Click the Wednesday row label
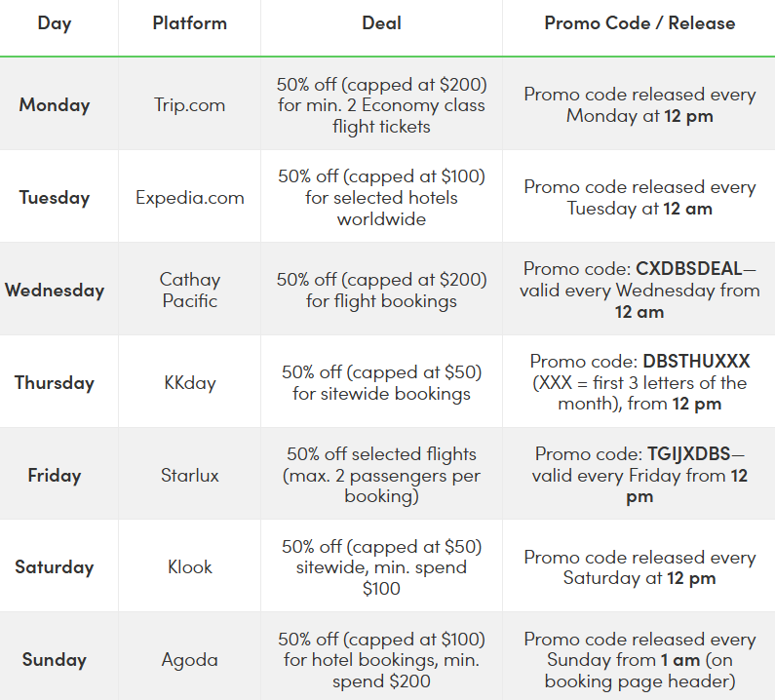775x700 pixels. click(x=55, y=291)
